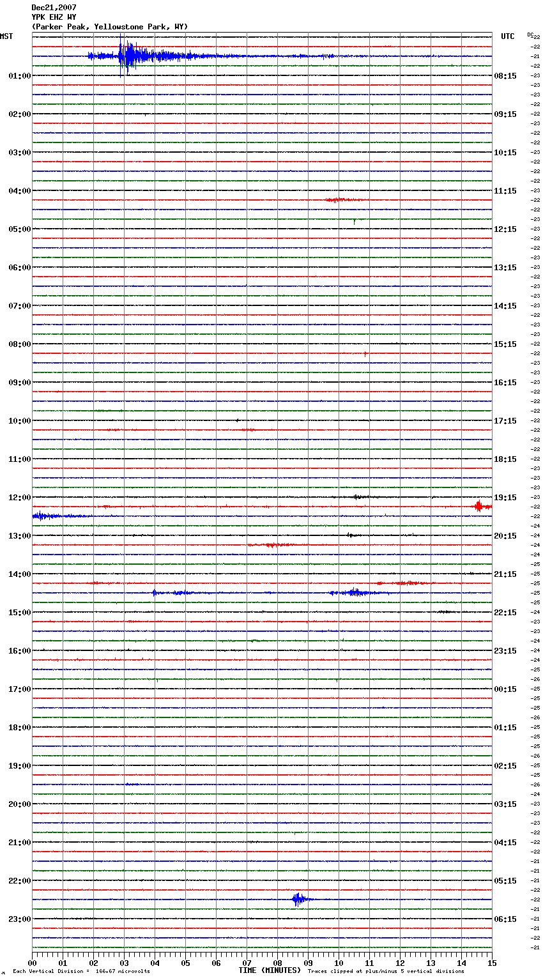
Task: Select the 07:00 MST hour label
Action: [20, 306]
